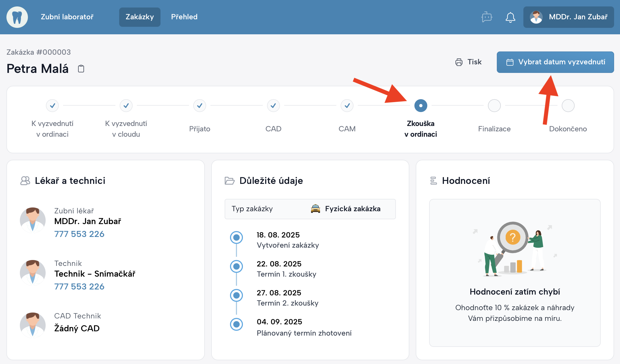
Task: Select the Zkouška v ordinaci step circle
Action: 421,106
